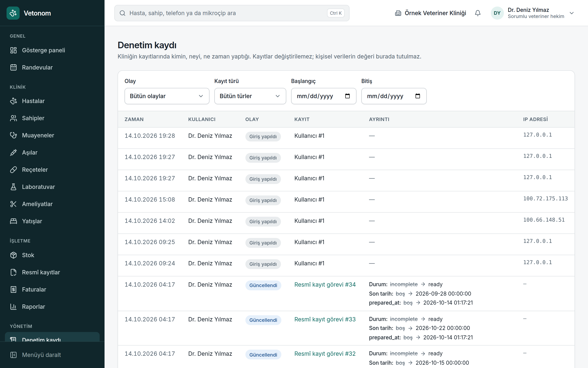This screenshot has width=588, height=368.
Task: Go to Randevular calendar icon
Action: click(13, 67)
